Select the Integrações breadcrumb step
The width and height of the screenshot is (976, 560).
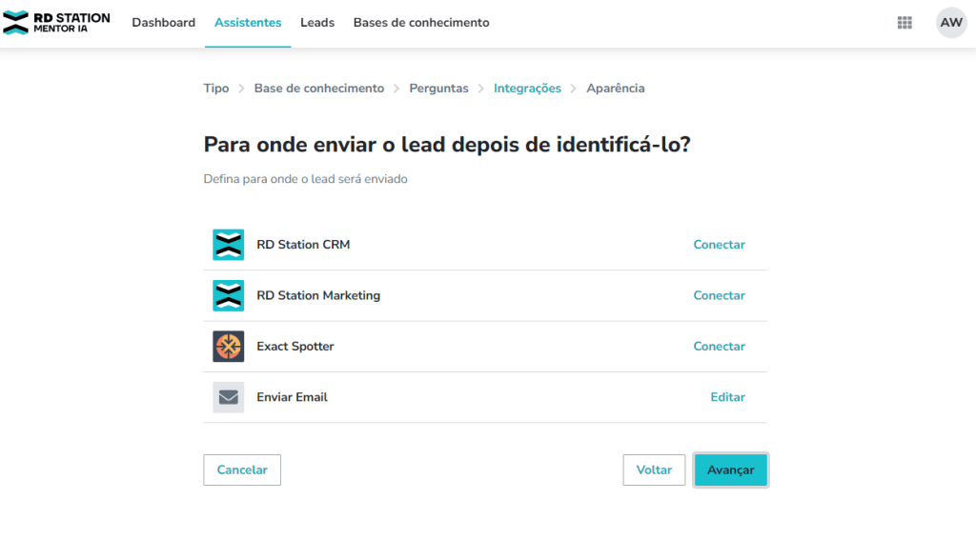pyautogui.click(x=527, y=89)
